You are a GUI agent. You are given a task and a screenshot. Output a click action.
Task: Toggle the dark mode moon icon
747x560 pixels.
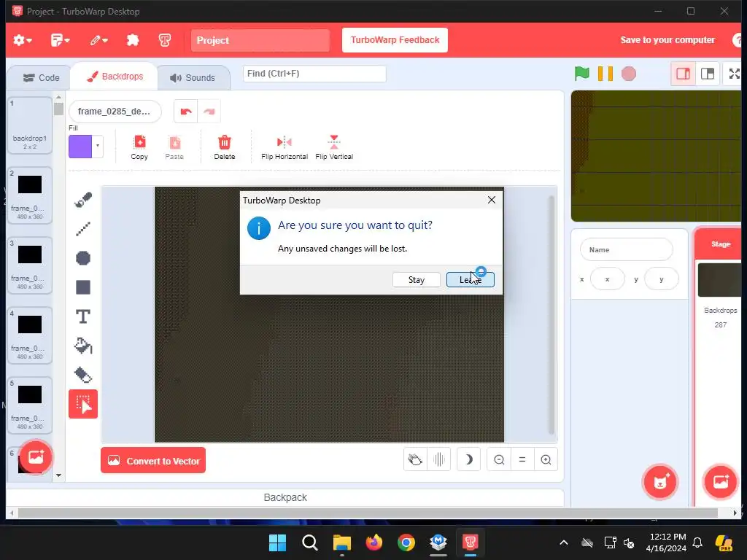click(x=468, y=459)
